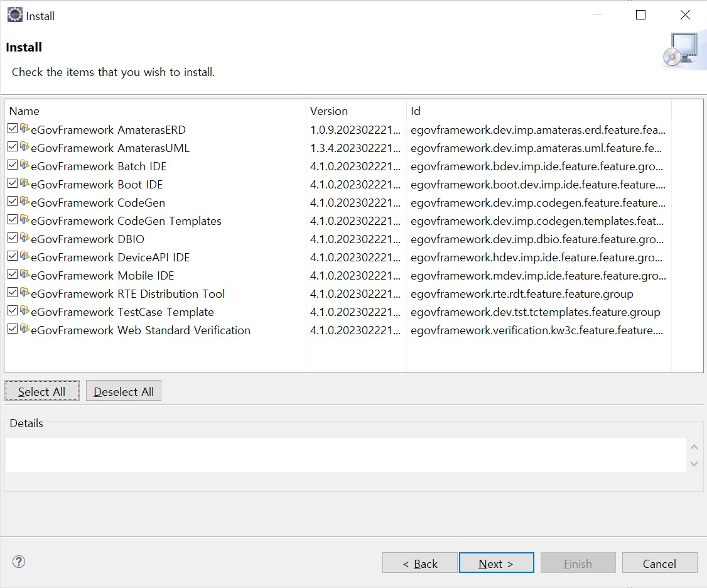Click the feature icon beside eGovFramework Batch IDE
The width and height of the screenshot is (707, 588).
click(x=24, y=165)
